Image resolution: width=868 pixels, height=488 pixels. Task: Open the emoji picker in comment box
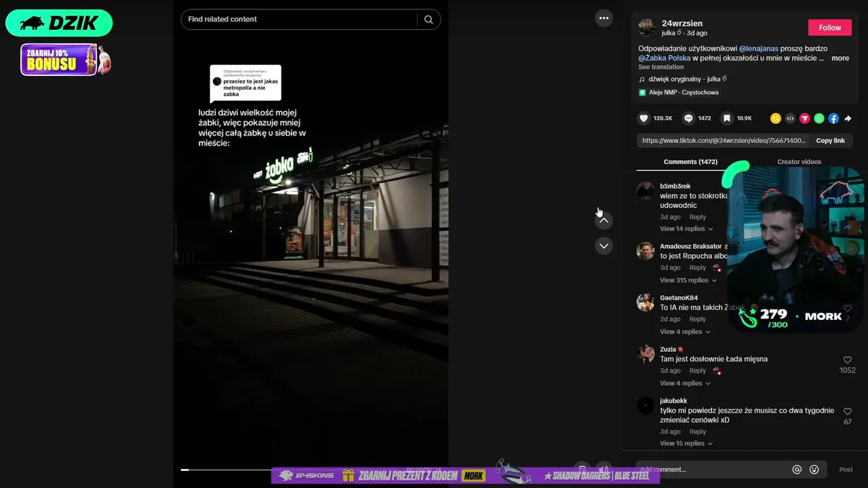pyautogui.click(x=814, y=469)
